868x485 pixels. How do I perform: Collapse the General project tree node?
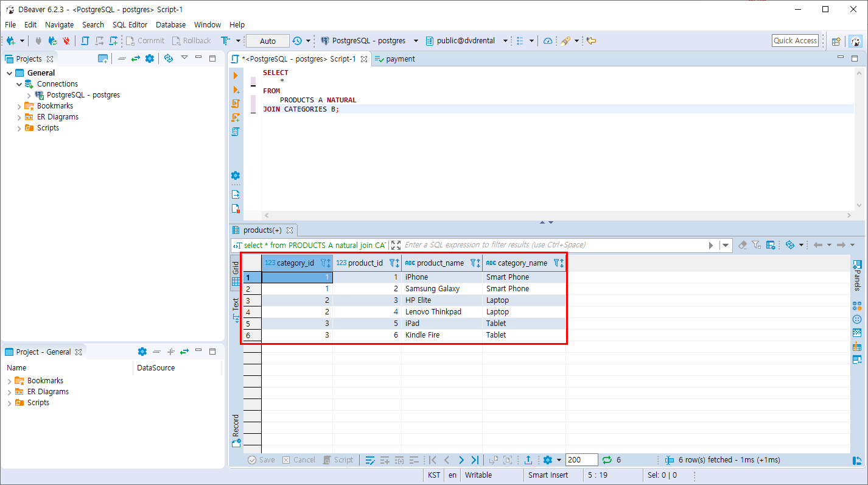pos(9,73)
